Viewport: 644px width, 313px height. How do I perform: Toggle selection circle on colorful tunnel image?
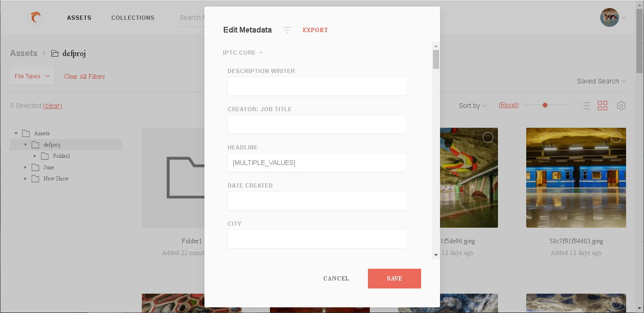coord(488,137)
